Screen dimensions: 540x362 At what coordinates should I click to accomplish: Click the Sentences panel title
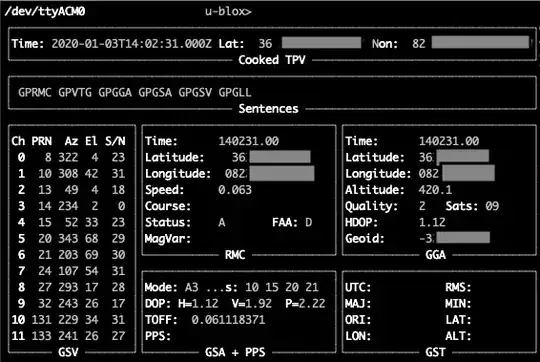[268, 109]
